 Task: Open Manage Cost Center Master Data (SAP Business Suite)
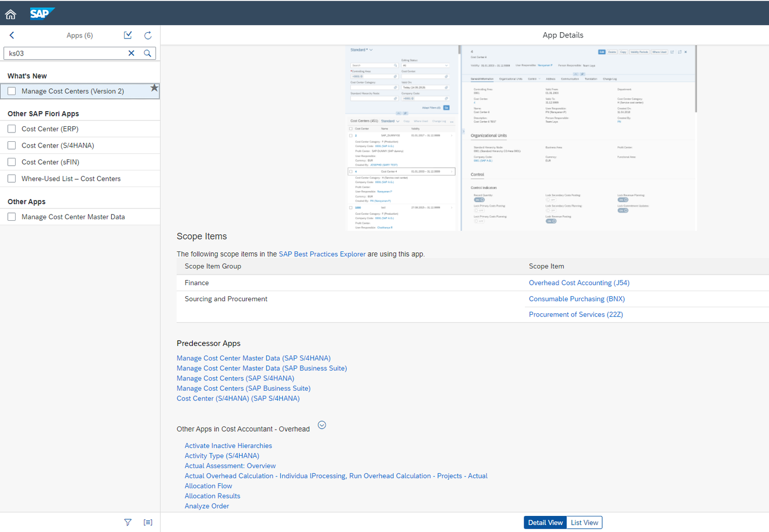(262, 368)
